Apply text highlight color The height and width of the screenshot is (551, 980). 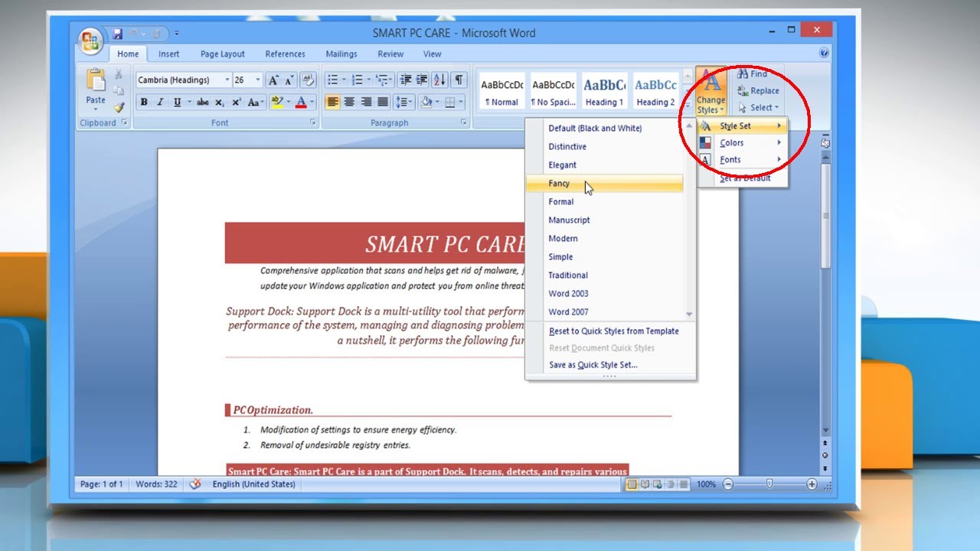click(x=277, y=101)
